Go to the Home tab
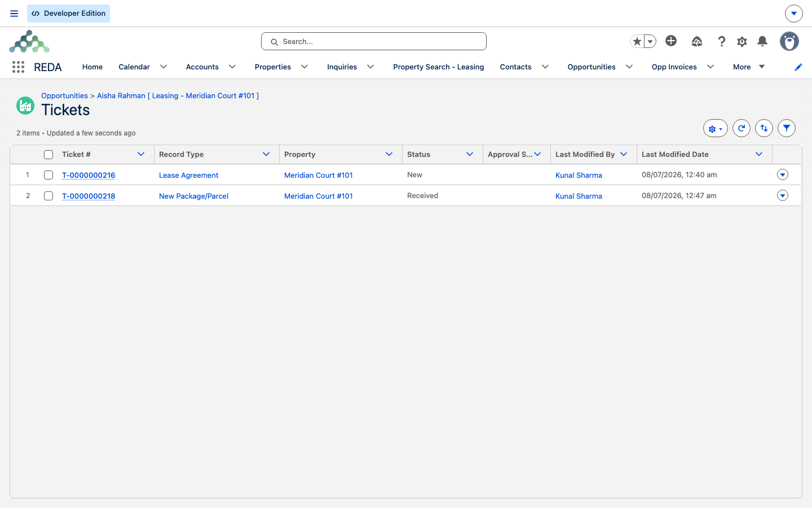The height and width of the screenshot is (508, 812). (92, 67)
